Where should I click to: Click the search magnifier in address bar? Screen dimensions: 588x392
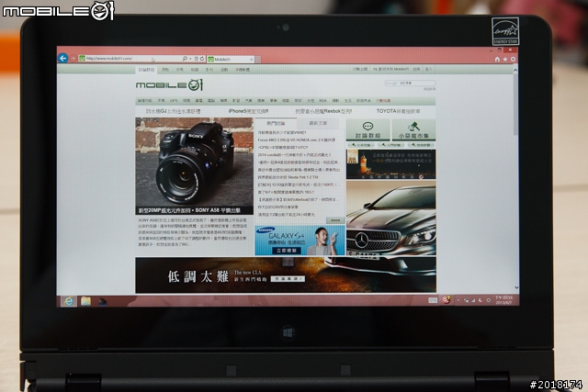[x=185, y=59]
